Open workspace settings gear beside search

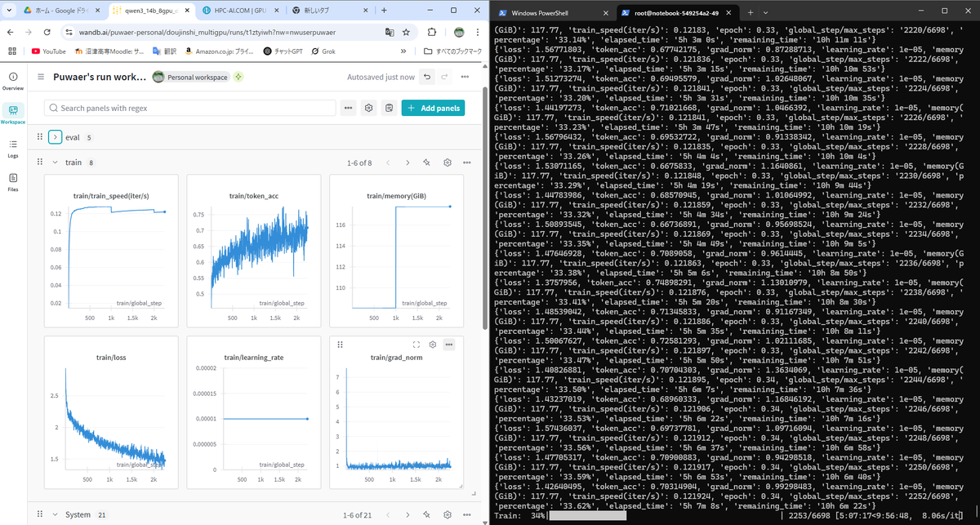click(369, 108)
